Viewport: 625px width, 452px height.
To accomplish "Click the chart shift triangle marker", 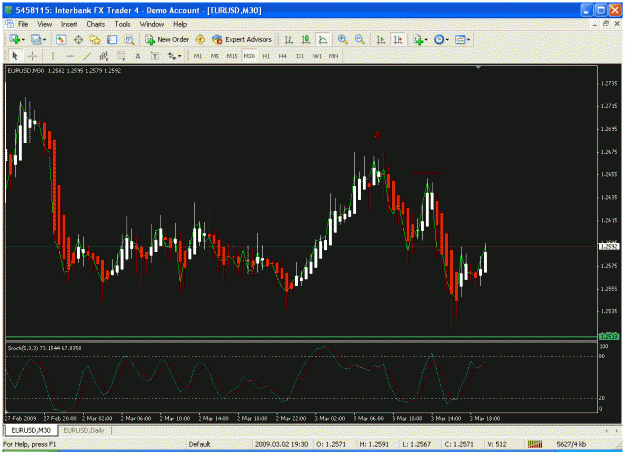I will click(x=478, y=67).
